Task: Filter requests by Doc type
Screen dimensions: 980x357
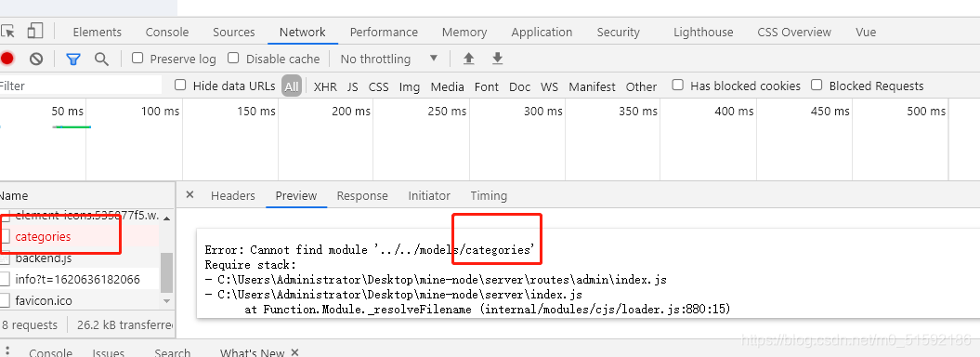Action: coord(519,86)
